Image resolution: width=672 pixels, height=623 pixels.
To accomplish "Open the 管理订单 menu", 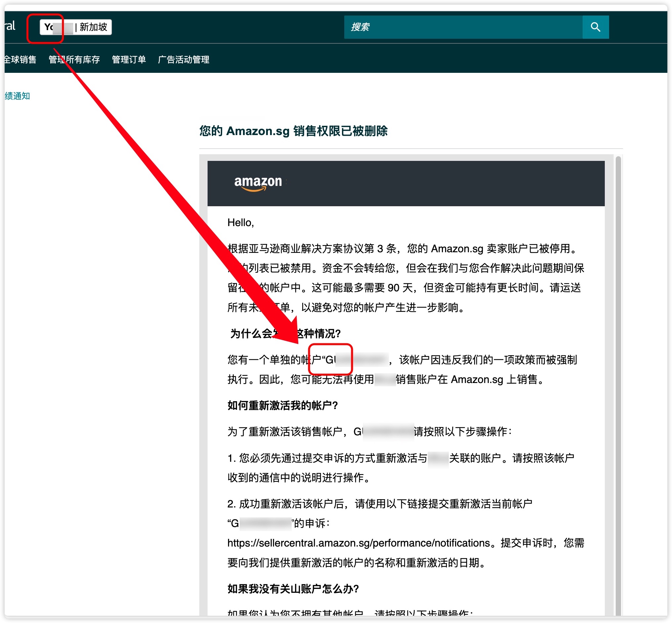I will click(129, 60).
